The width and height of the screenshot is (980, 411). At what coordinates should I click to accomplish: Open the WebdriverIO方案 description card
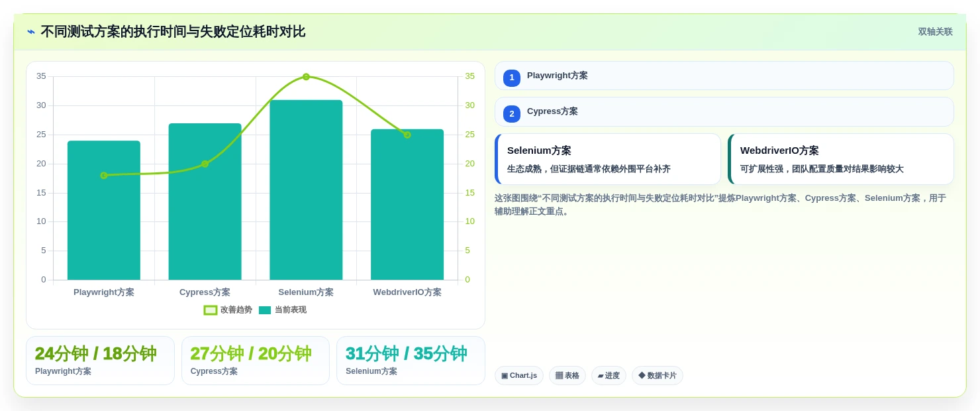(840, 159)
